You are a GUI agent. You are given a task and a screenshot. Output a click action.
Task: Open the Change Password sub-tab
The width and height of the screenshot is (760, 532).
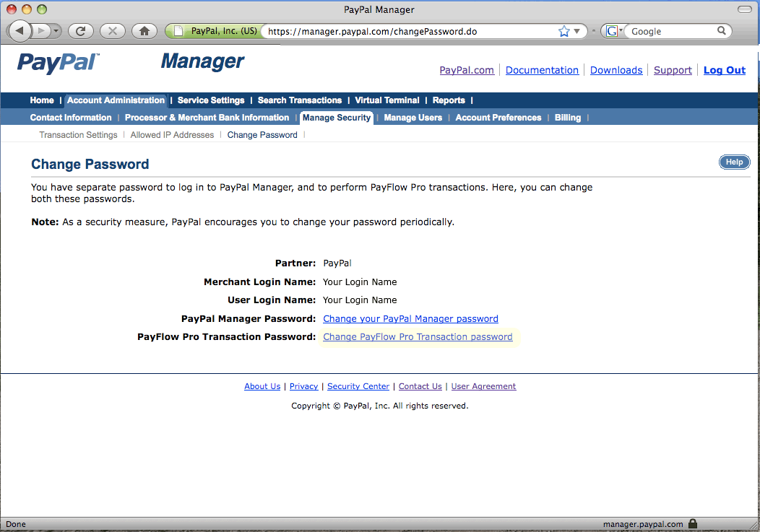[x=262, y=135]
